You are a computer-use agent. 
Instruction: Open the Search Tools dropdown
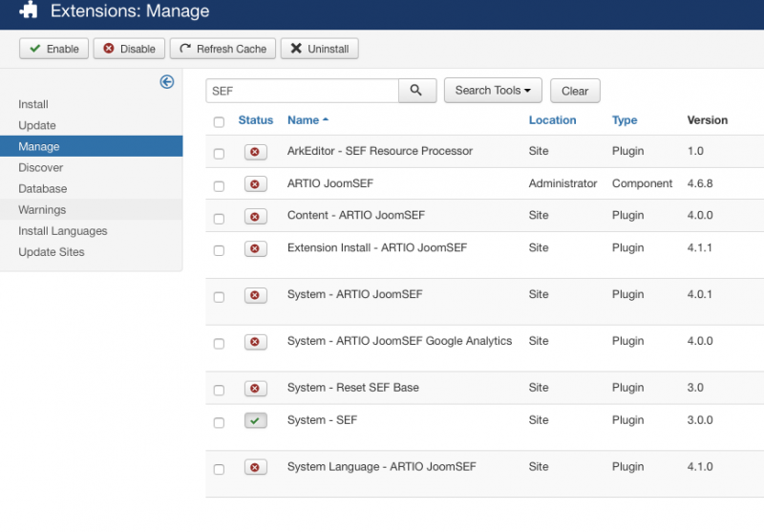click(x=493, y=91)
